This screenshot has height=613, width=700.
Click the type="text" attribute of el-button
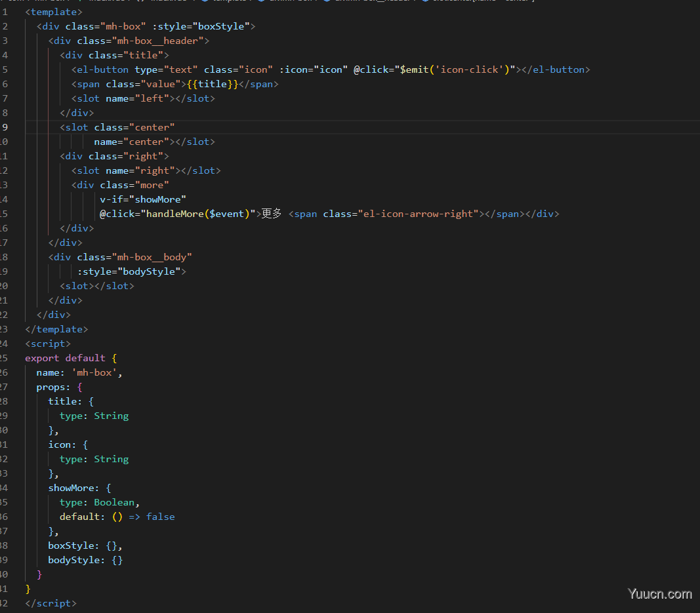tap(166, 69)
